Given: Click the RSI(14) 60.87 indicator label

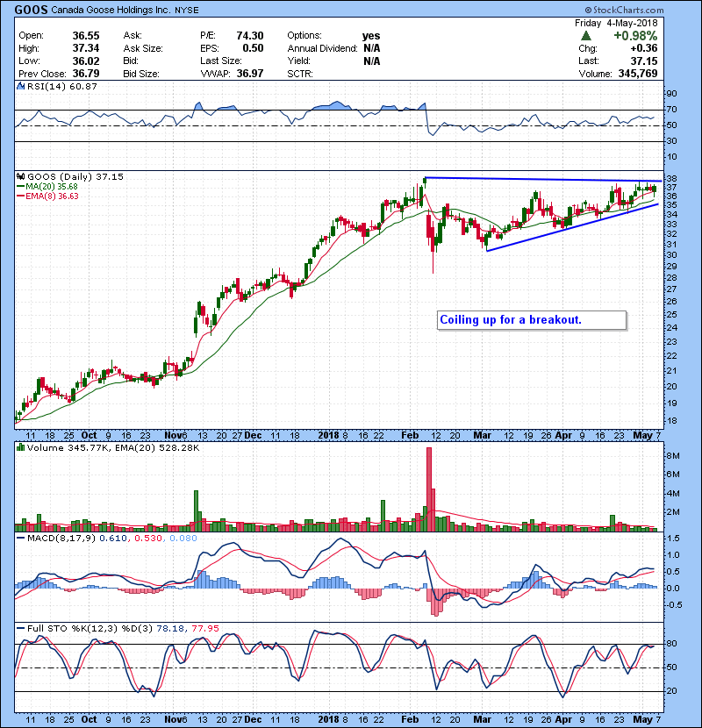Looking at the screenshot, I should click(62, 86).
